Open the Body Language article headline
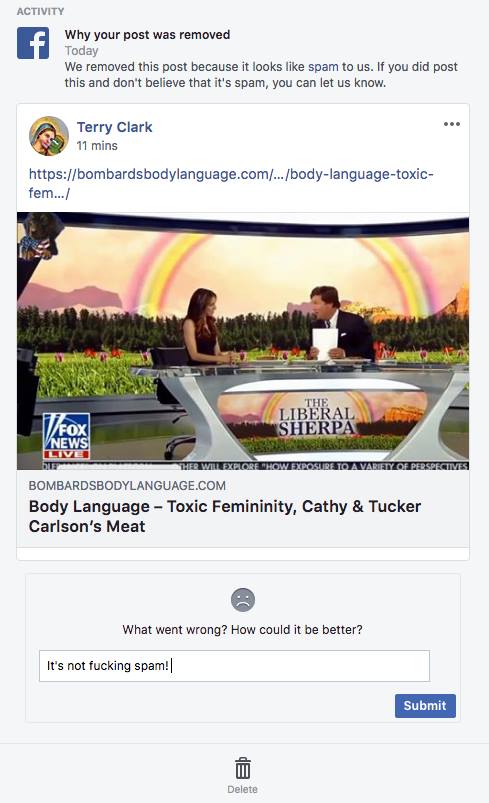Screen dimensions: 489x803 pos(225,516)
